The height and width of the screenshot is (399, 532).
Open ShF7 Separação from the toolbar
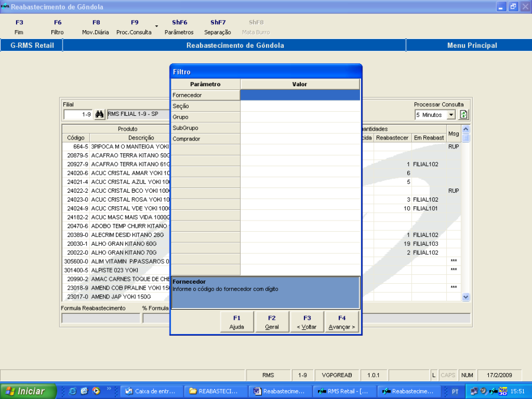tap(218, 27)
